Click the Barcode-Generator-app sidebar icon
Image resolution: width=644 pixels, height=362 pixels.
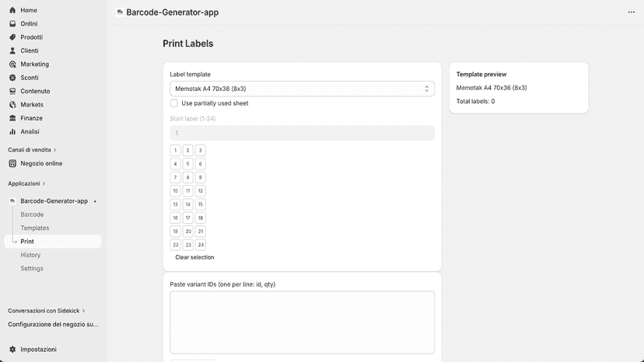(x=12, y=201)
